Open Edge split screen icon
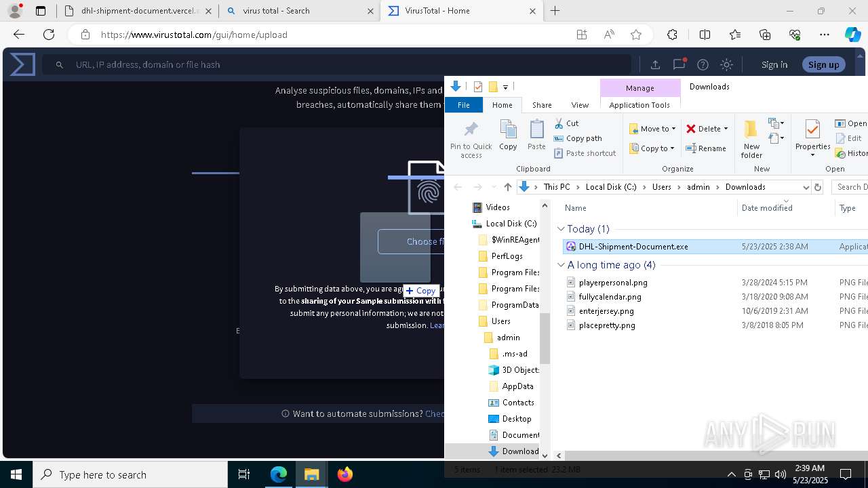The width and height of the screenshot is (868, 488). pos(705,35)
